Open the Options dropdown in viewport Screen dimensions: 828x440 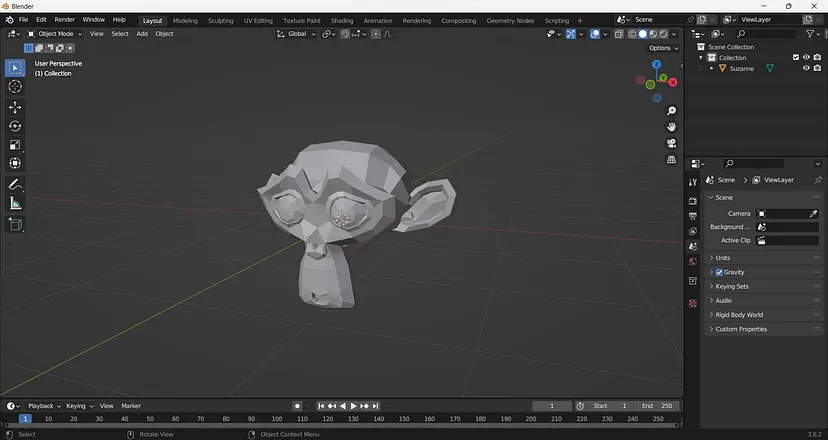click(663, 48)
